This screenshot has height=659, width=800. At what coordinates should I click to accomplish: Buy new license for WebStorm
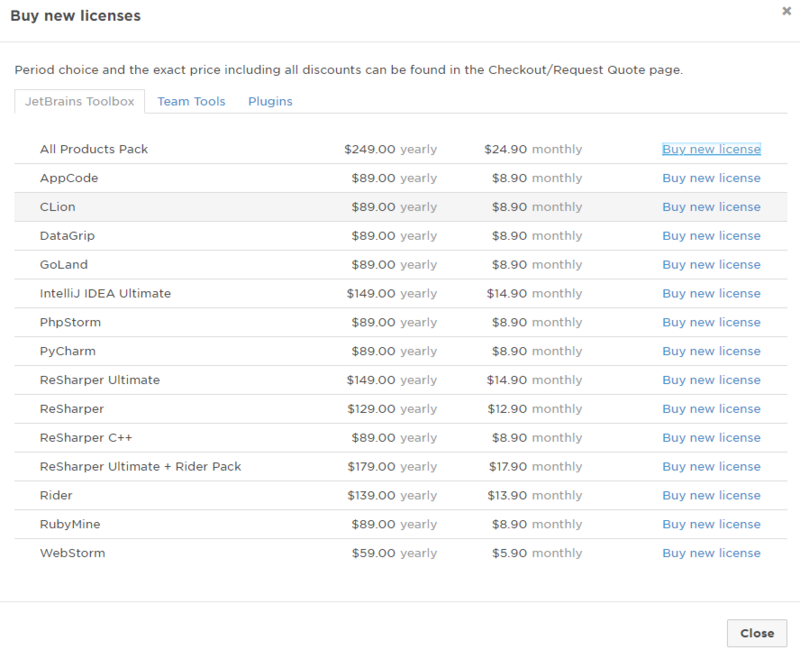(x=711, y=553)
